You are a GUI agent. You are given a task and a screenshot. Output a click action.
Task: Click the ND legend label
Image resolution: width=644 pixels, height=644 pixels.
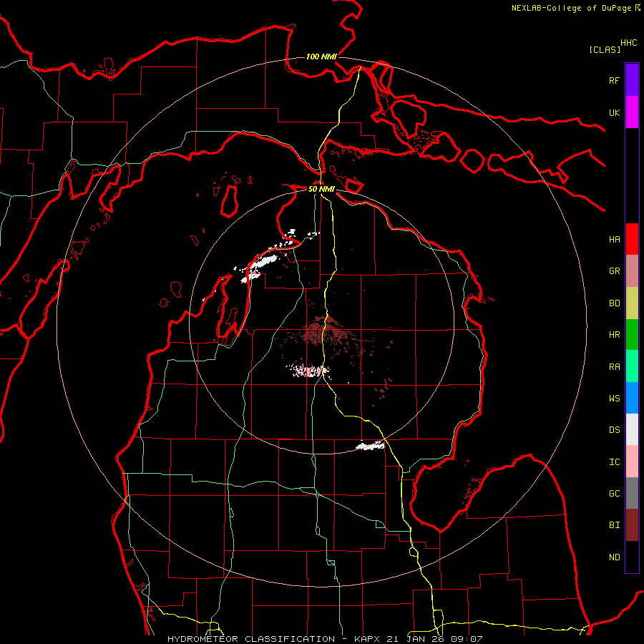[x=615, y=557]
